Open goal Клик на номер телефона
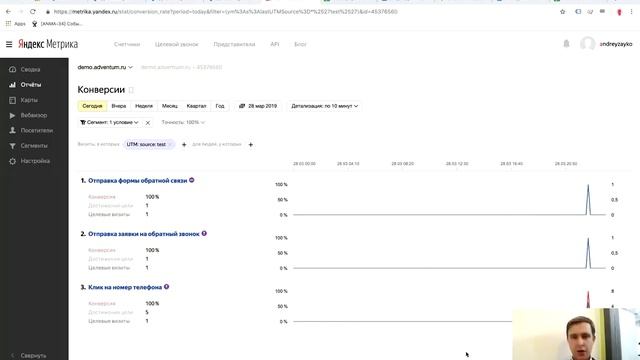This screenshot has height=360, width=640. (125, 287)
